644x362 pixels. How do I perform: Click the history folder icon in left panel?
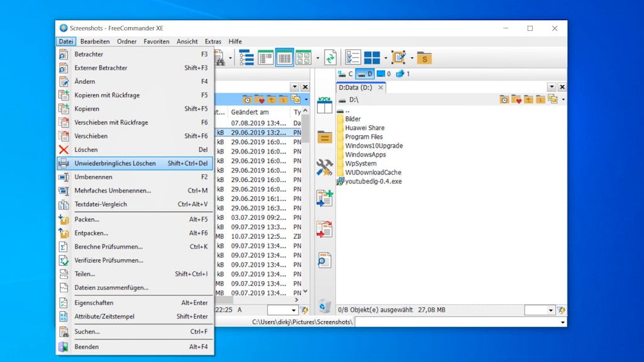coord(247,99)
